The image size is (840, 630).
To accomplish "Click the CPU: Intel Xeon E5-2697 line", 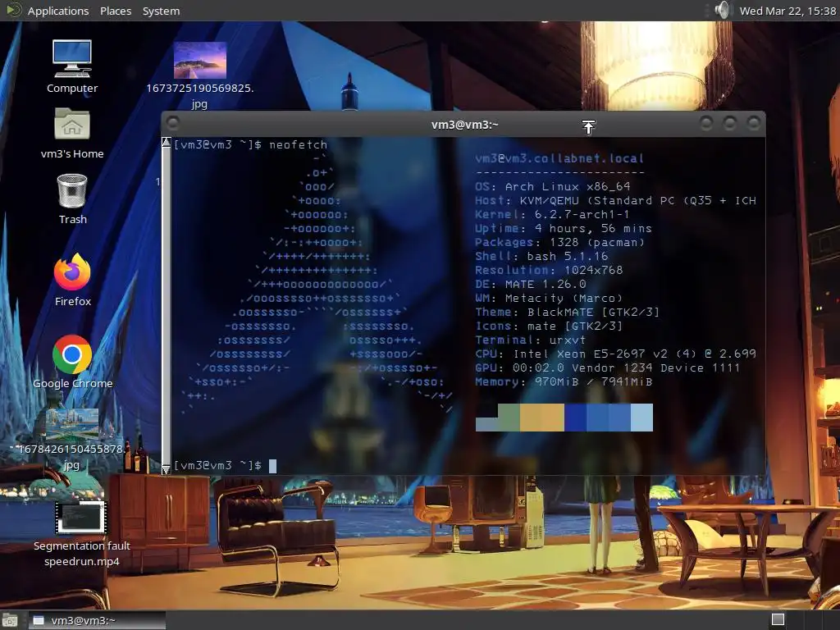I will pos(615,354).
